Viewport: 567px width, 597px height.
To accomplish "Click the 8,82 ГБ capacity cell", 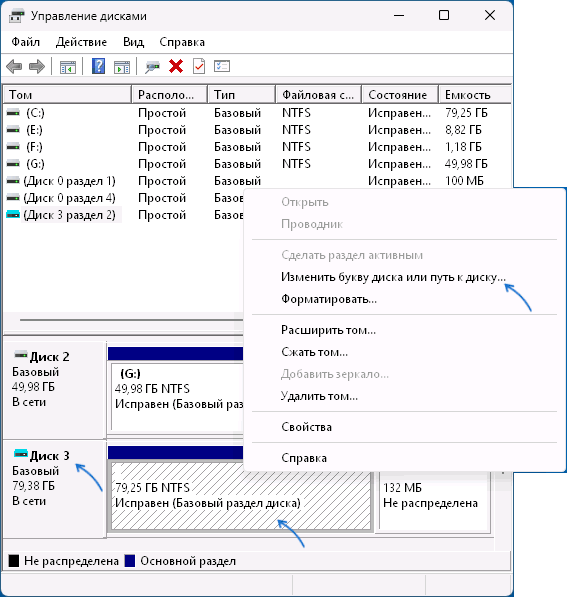I will point(463,130).
